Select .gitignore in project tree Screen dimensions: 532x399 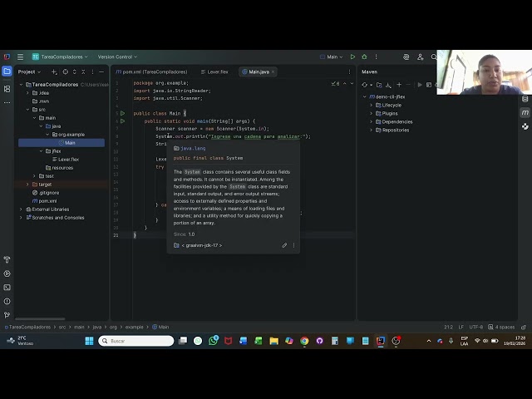click(46, 193)
